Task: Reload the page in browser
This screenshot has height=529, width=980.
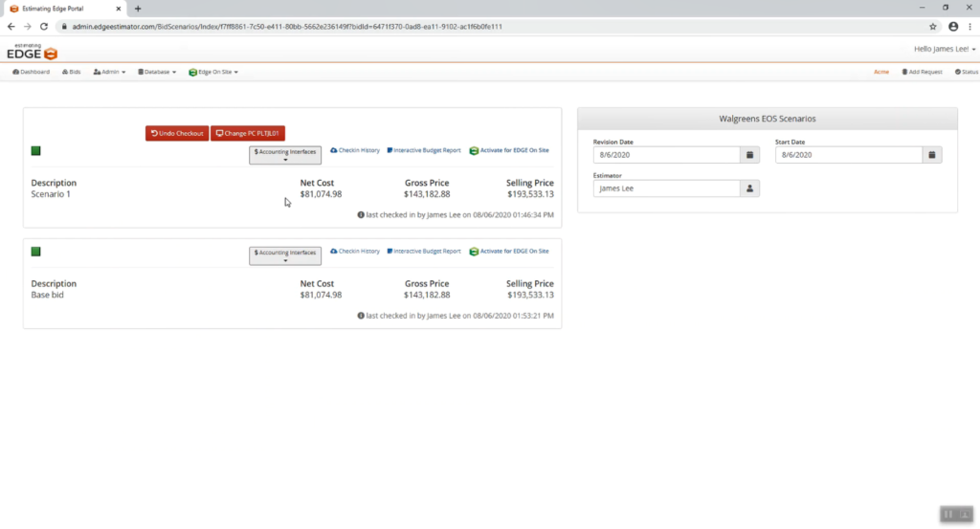Action: [43, 26]
